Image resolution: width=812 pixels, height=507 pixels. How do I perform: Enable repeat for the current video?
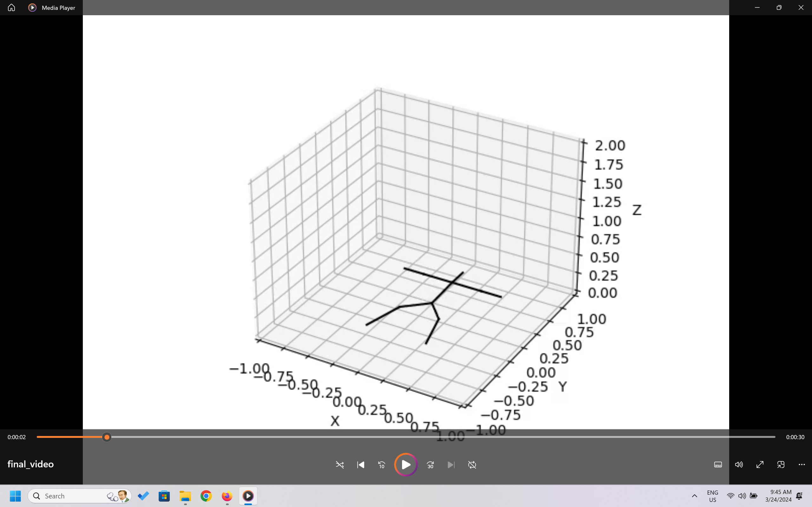(x=472, y=465)
